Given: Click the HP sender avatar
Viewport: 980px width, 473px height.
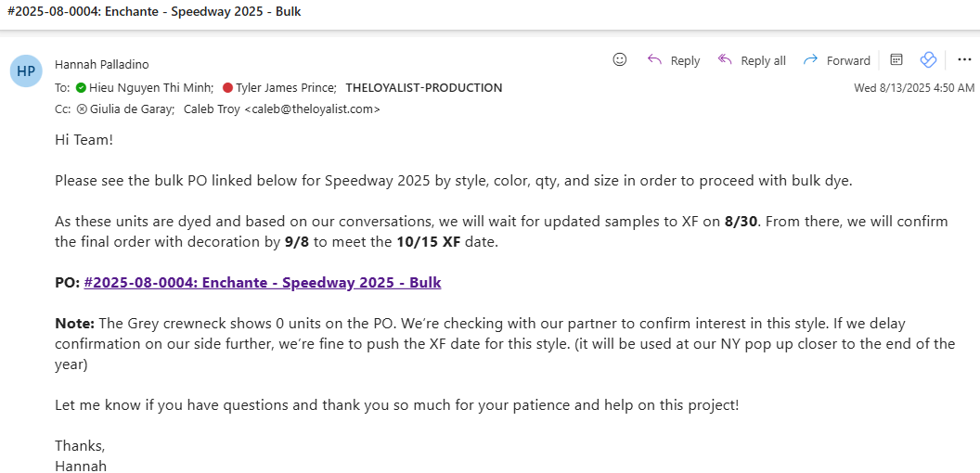Looking at the screenshot, I should (x=26, y=70).
